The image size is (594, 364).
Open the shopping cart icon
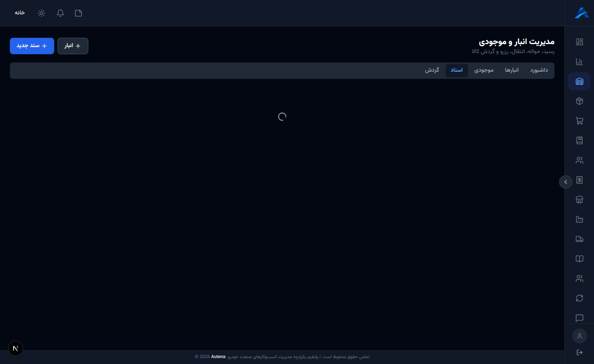pos(579,121)
